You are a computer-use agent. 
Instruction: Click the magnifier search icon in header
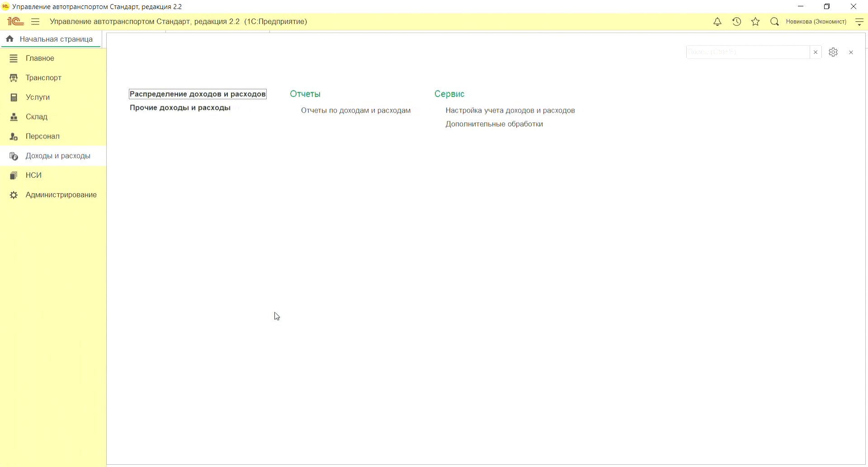774,22
